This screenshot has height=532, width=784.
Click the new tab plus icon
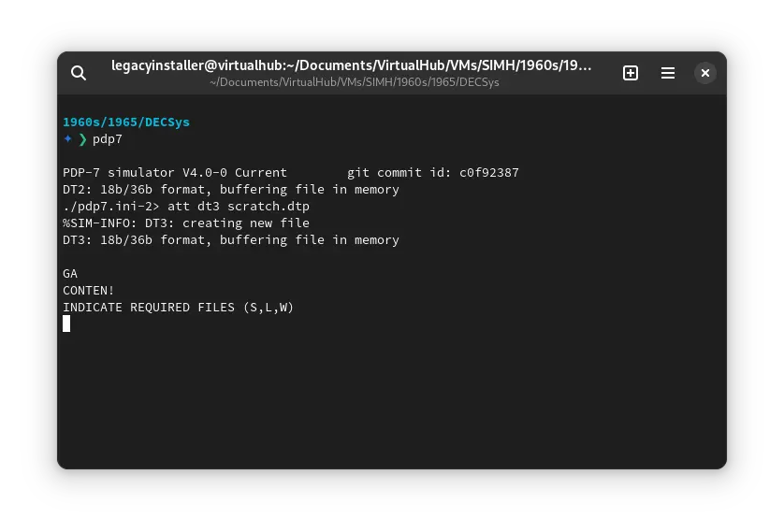coord(631,73)
